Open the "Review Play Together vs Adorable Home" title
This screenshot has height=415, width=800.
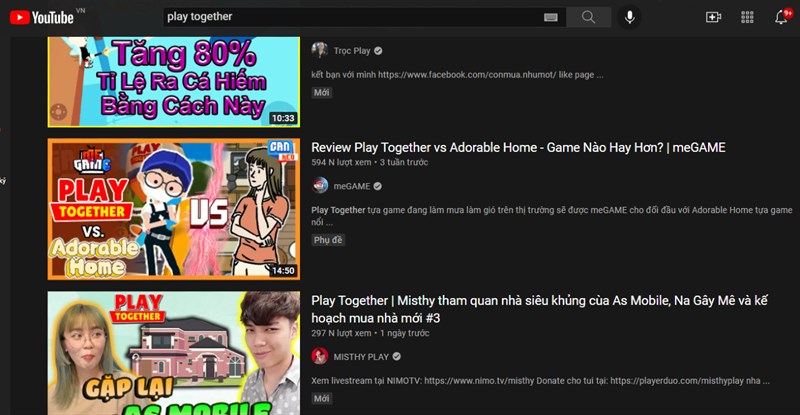(518, 148)
